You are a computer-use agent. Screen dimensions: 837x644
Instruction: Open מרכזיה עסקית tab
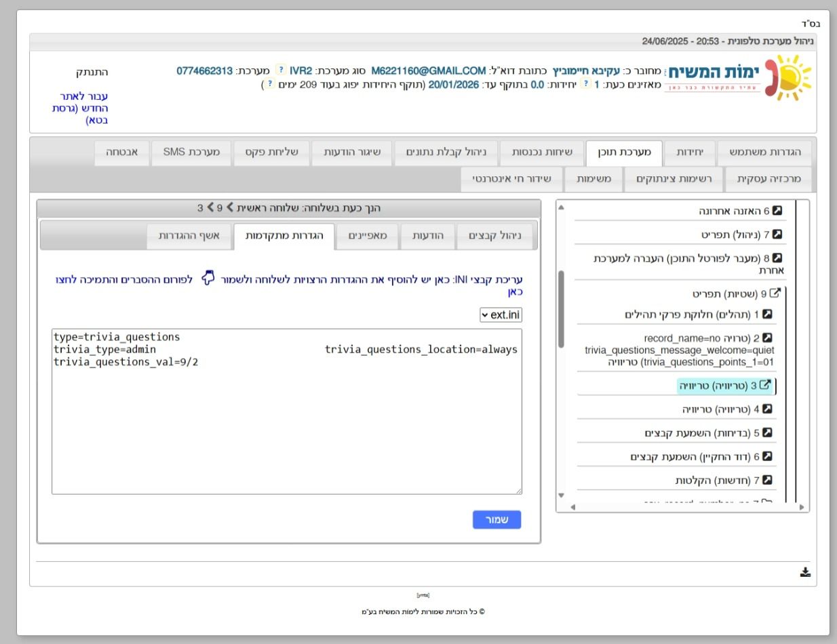coord(768,180)
